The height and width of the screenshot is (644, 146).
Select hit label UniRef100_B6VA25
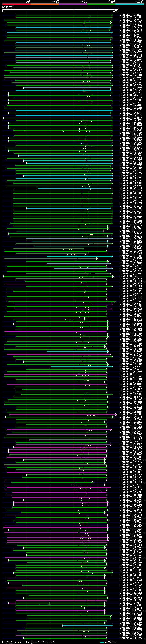pyautogui.click(x=131, y=47)
